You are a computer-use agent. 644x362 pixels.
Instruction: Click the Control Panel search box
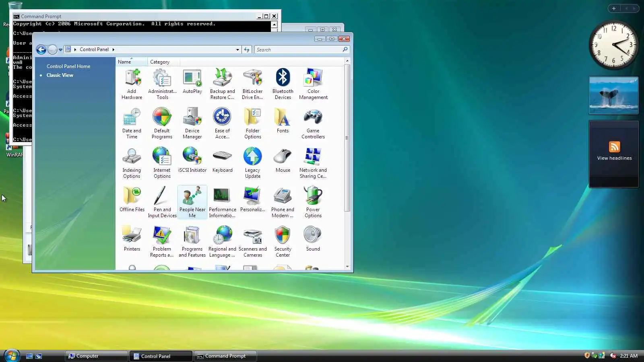pyautogui.click(x=301, y=49)
